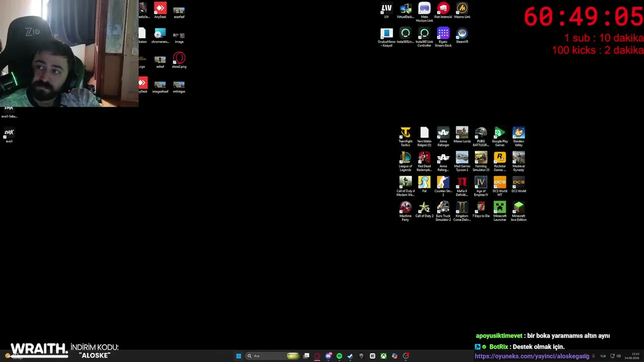Open the Riot İstemcisi shortcut
The width and height of the screenshot is (644, 362).
click(443, 11)
